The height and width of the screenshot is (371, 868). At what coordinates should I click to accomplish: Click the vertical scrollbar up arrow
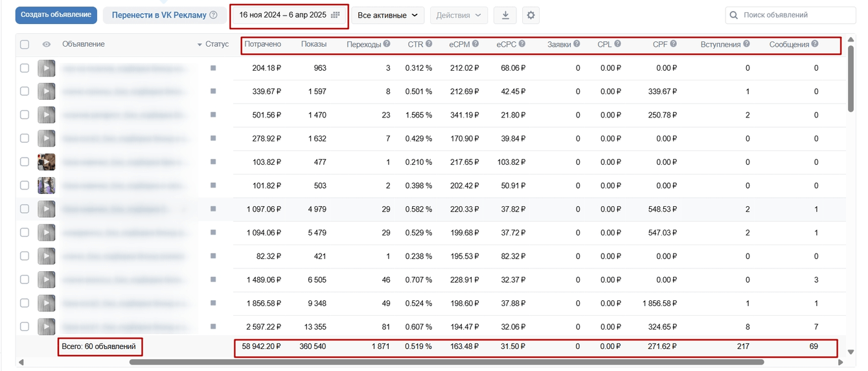tap(851, 40)
